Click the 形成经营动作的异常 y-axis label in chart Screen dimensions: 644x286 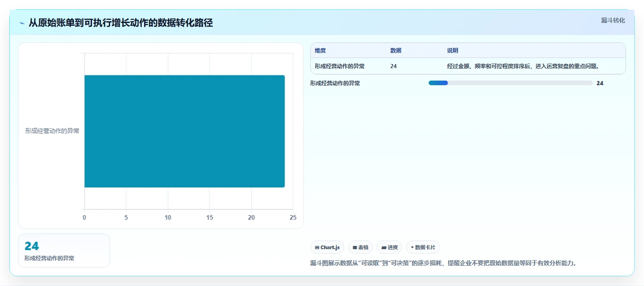tap(52, 131)
